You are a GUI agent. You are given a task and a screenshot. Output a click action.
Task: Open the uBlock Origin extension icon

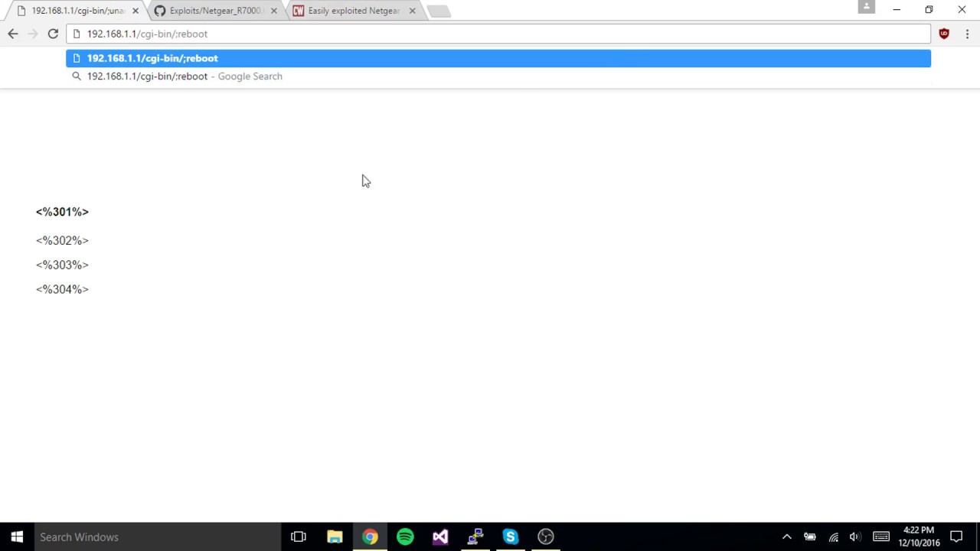(944, 34)
